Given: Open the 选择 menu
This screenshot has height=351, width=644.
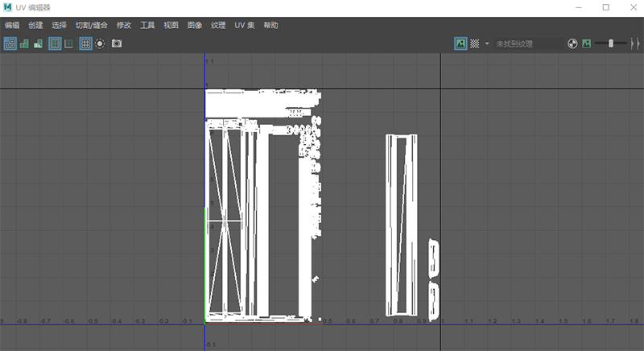Looking at the screenshot, I should (59, 26).
